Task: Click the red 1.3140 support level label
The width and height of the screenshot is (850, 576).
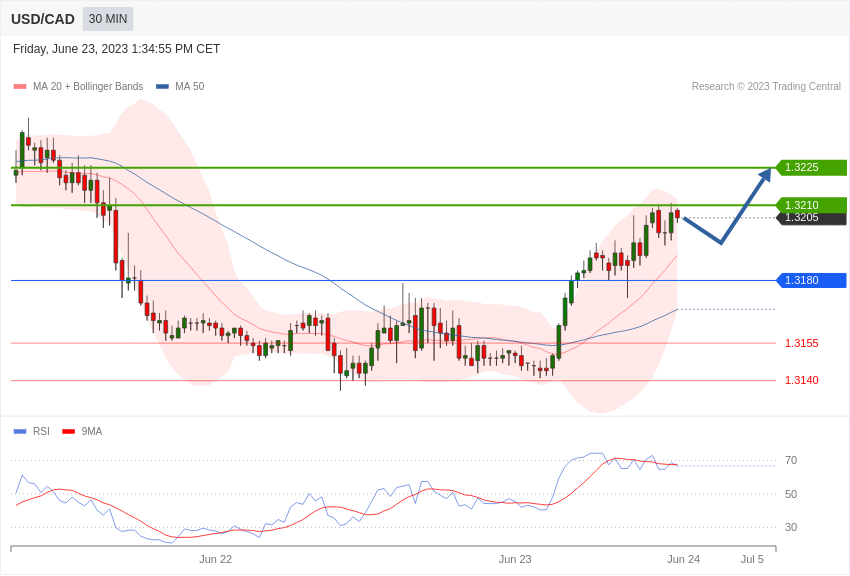Action: pos(801,380)
